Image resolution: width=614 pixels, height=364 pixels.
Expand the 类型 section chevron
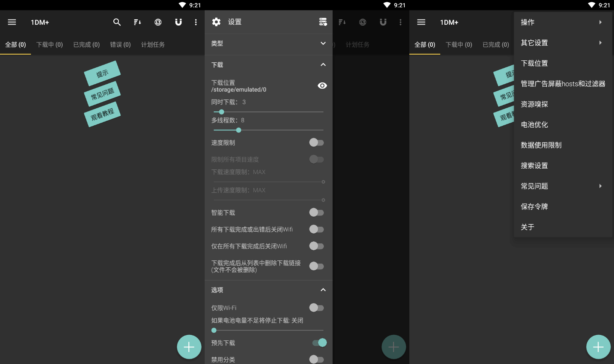tap(323, 43)
